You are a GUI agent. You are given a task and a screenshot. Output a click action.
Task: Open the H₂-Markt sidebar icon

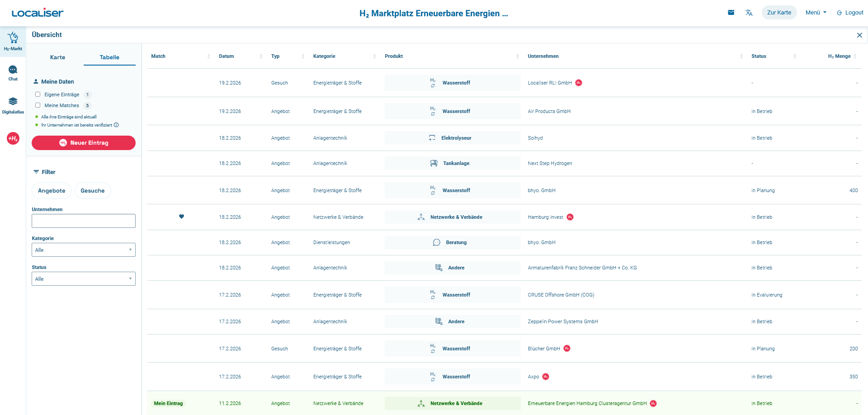coord(13,41)
